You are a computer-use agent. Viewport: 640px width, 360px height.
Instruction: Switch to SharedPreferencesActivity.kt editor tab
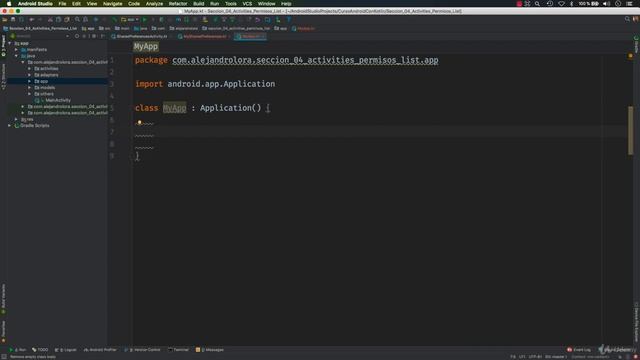click(x=139, y=36)
